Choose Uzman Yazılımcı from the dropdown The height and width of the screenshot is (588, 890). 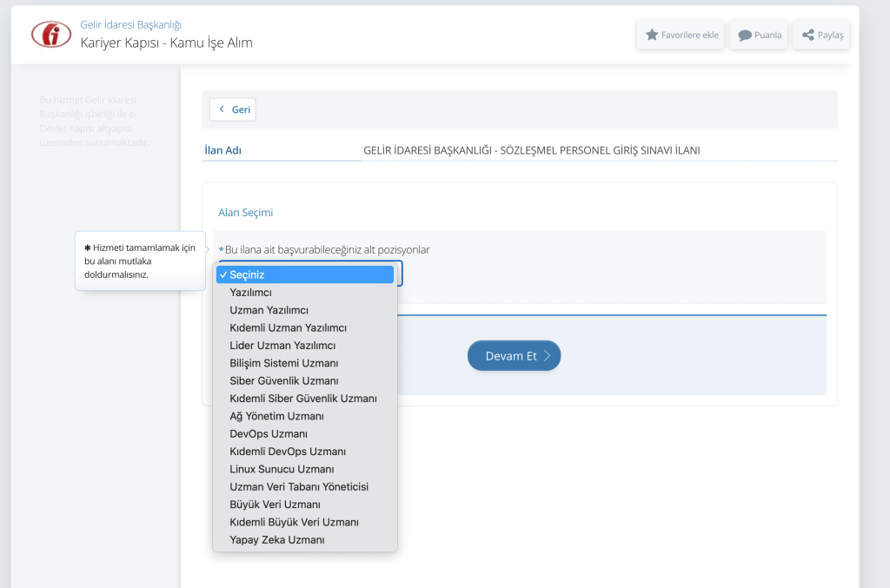pyautogui.click(x=269, y=310)
